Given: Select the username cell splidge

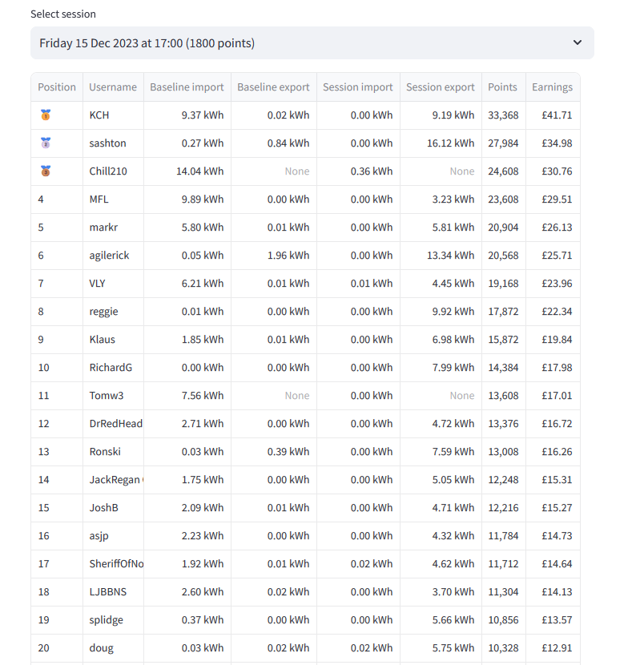Looking at the screenshot, I should pyautogui.click(x=113, y=619).
